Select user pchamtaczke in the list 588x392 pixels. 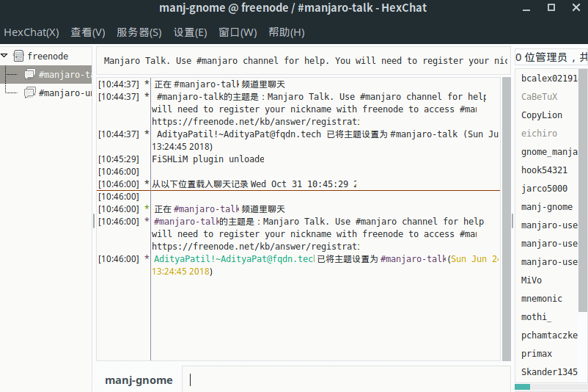click(549, 335)
